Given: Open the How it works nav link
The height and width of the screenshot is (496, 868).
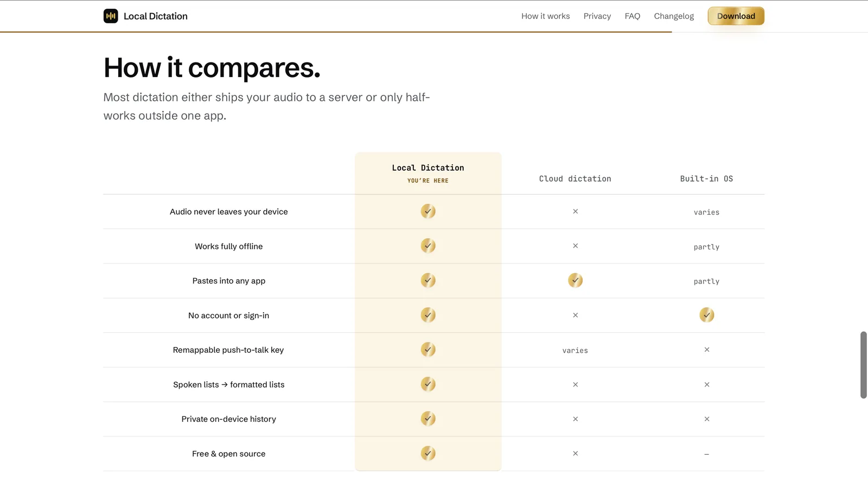Looking at the screenshot, I should [x=545, y=16].
